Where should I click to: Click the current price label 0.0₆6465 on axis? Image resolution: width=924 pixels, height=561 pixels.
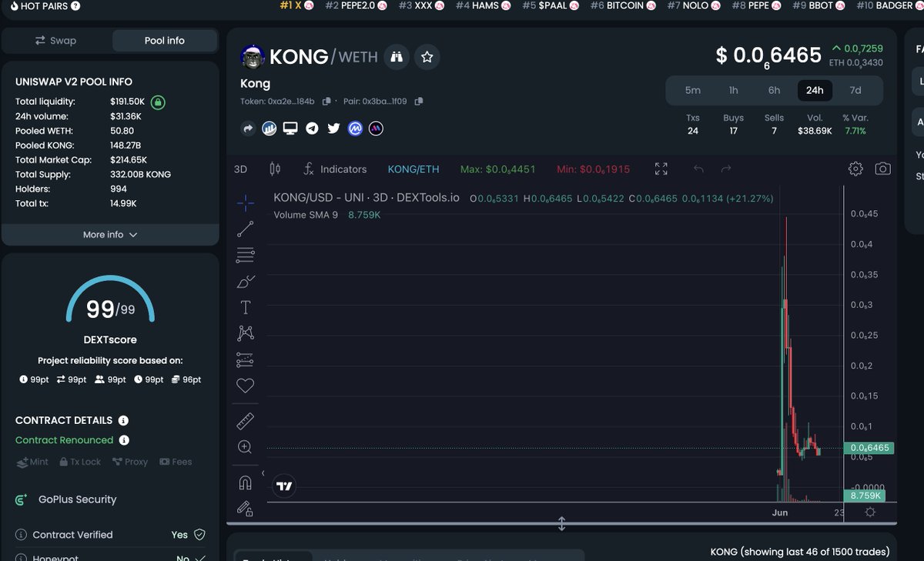[x=869, y=448]
